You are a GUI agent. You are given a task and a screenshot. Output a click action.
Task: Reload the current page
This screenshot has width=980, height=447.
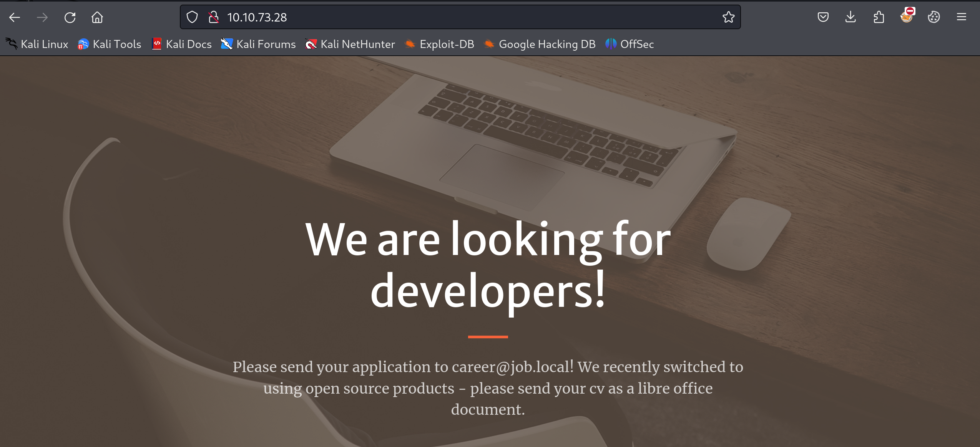70,17
